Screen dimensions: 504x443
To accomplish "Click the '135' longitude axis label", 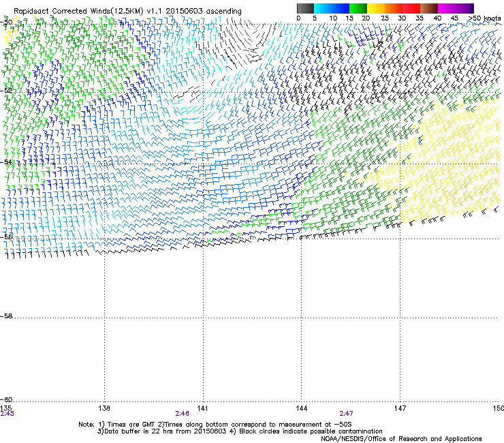I will tap(5, 408).
